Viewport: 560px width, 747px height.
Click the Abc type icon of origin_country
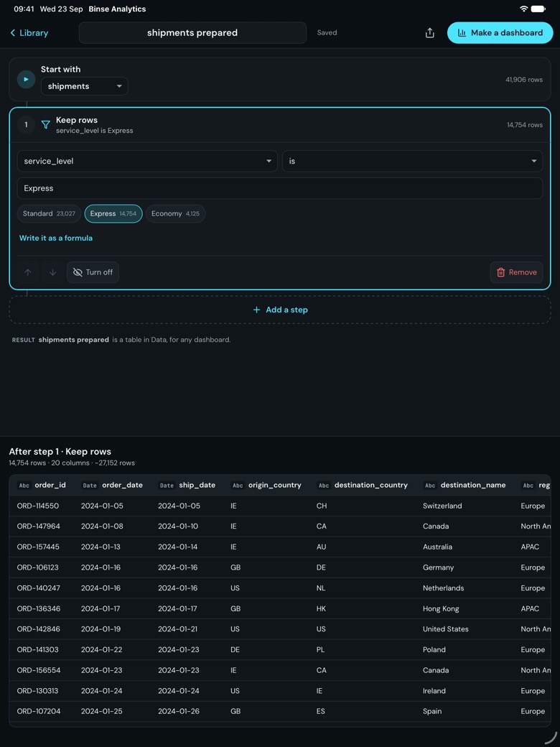click(x=238, y=486)
